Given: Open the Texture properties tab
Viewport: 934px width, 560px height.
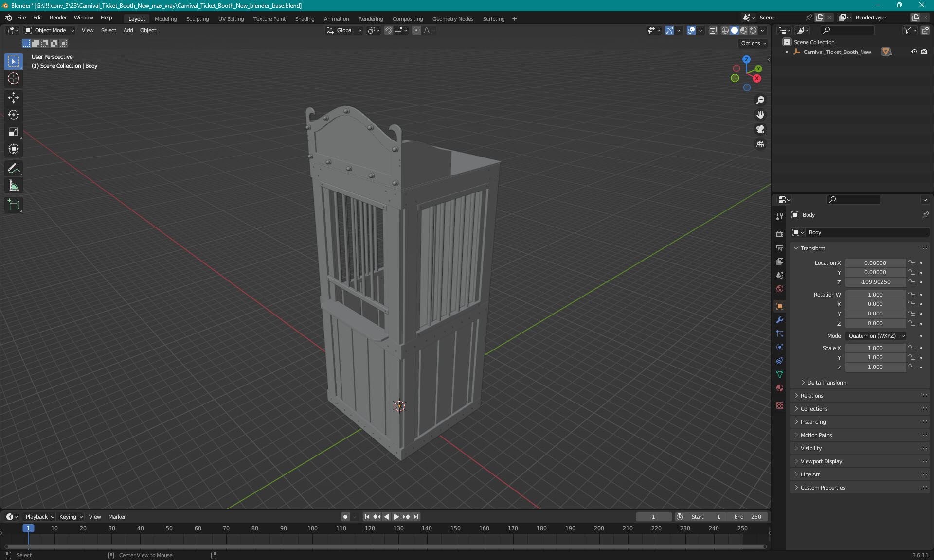Looking at the screenshot, I should pyautogui.click(x=780, y=405).
